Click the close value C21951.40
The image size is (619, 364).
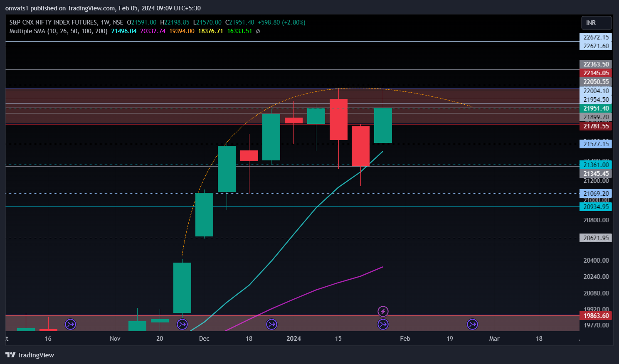click(239, 22)
